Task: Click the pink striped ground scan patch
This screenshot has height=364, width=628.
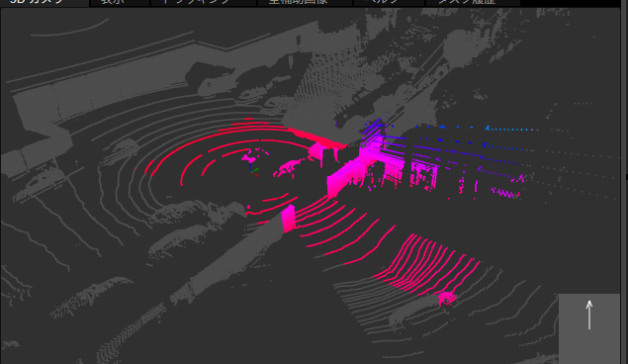Action: tap(426, 264)
